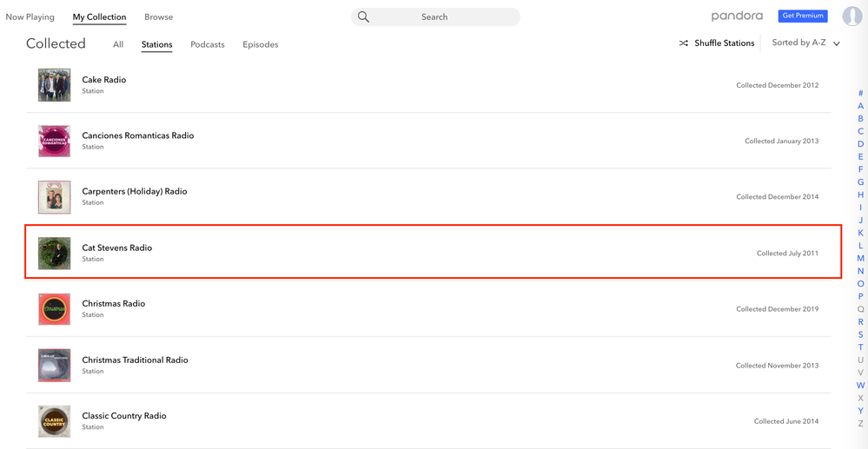Select the Canciones Romanticas Radio album art

[54, 141]
